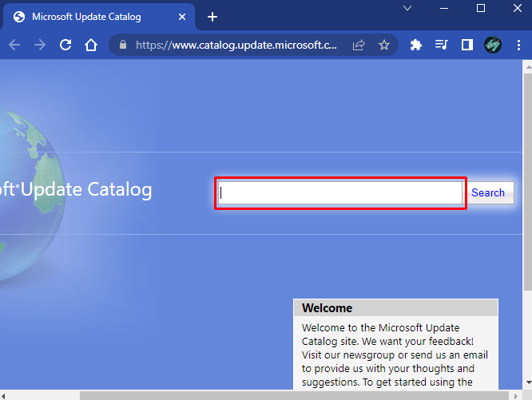
Task: Go to the browser Home page
Action: (91, 45)
